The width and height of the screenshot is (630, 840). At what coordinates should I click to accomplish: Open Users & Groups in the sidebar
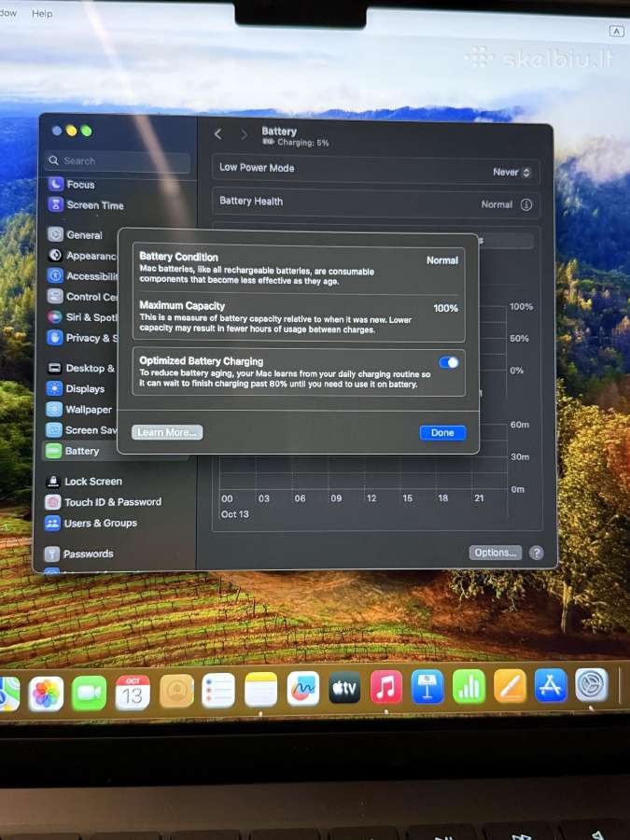91,523
